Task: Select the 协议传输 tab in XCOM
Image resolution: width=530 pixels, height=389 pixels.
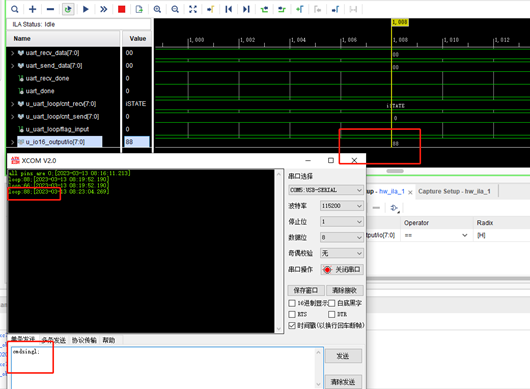Action: point(84,340)
